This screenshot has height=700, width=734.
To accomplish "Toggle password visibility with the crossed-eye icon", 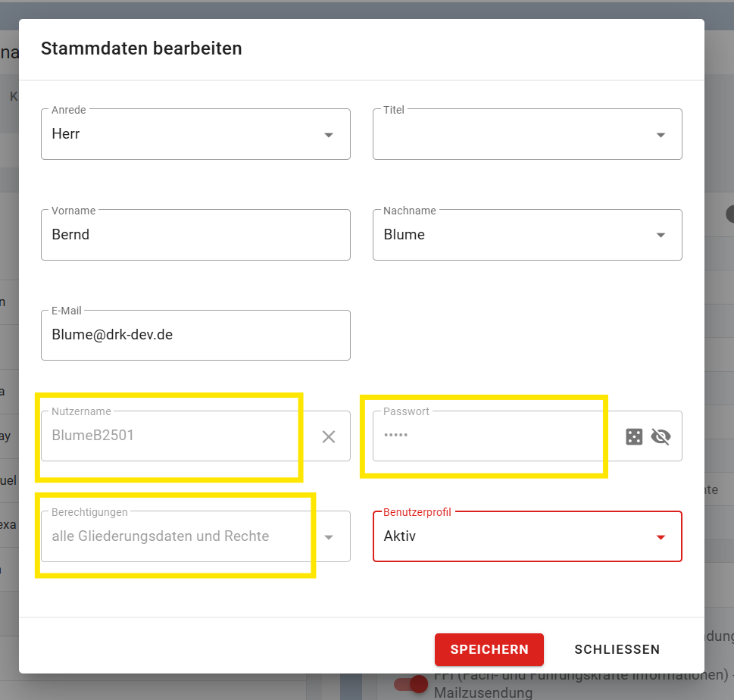I will [661, 436].
